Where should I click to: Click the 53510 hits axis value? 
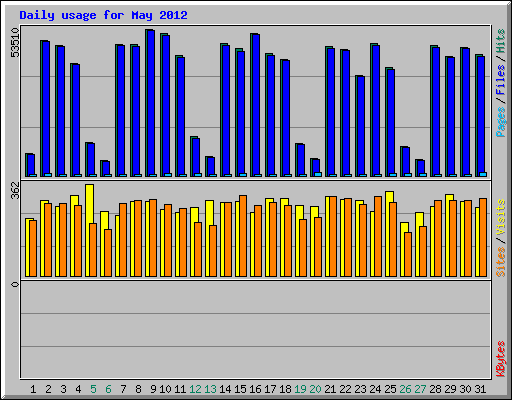pos(15,43)
